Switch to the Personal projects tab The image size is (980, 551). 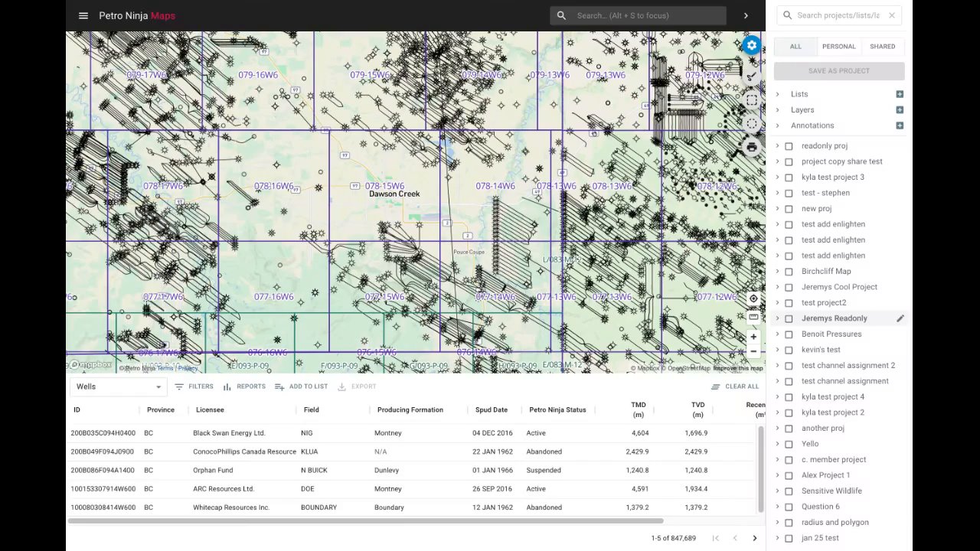tap(839, 47)
